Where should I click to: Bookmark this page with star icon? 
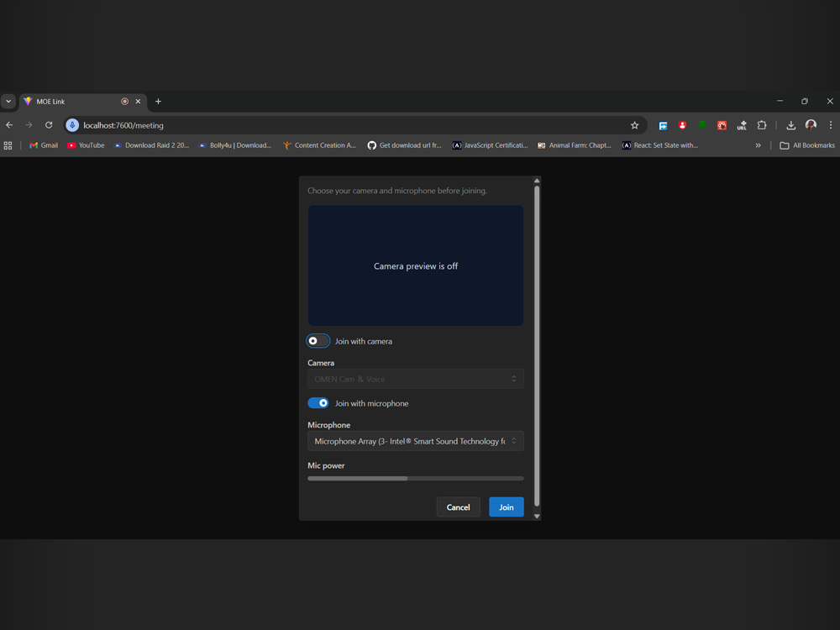[x=634, y=125]
